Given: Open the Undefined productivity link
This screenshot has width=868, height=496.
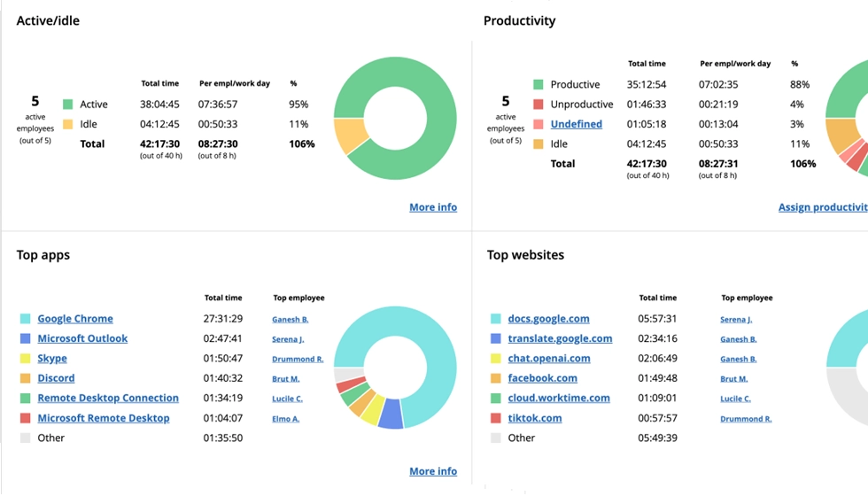Looking at the screenshot, I should pyautogui.click(x=577, y=124).
